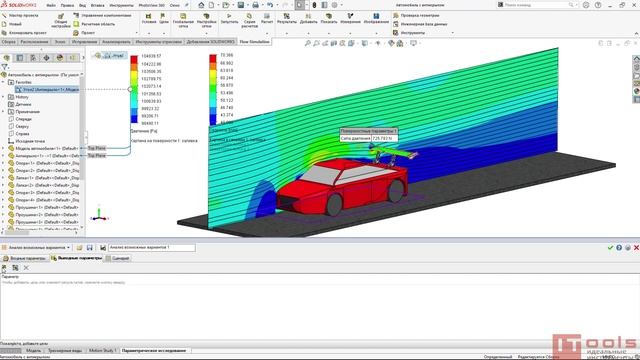Click the first add-parameter icon under output tab
This screenshot has width=640, height=360.
point(4,268)
